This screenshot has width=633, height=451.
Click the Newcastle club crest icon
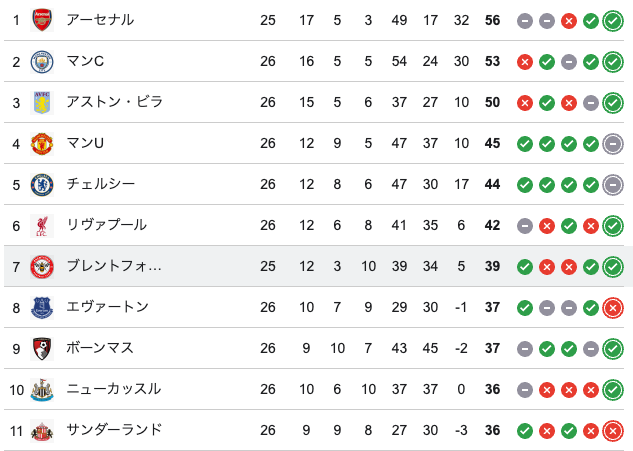(x=41, y=389)
